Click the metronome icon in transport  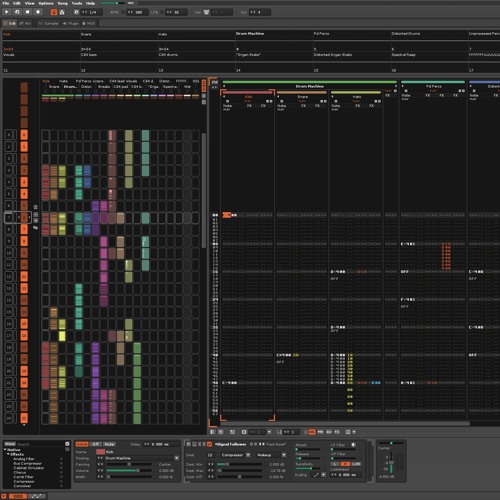[x=62, y=12]
